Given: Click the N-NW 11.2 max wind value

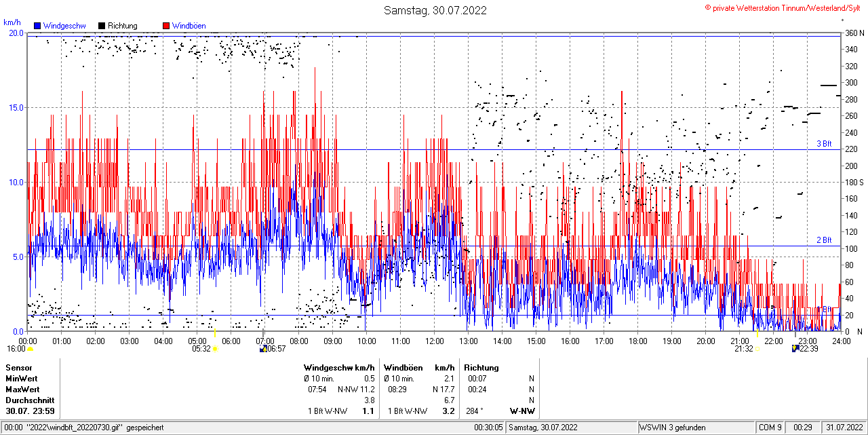Looking at the screenshot, I should click(x=356, y=390).
